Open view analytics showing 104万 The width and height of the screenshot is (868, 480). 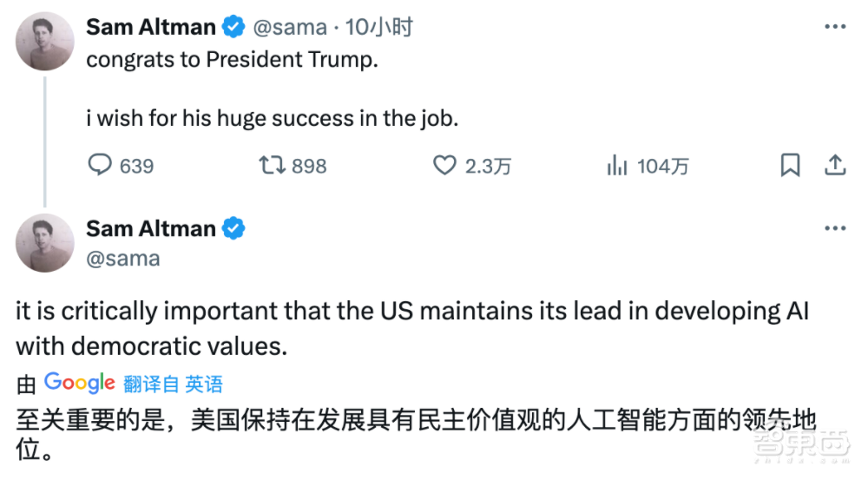[x=617, y=165]
